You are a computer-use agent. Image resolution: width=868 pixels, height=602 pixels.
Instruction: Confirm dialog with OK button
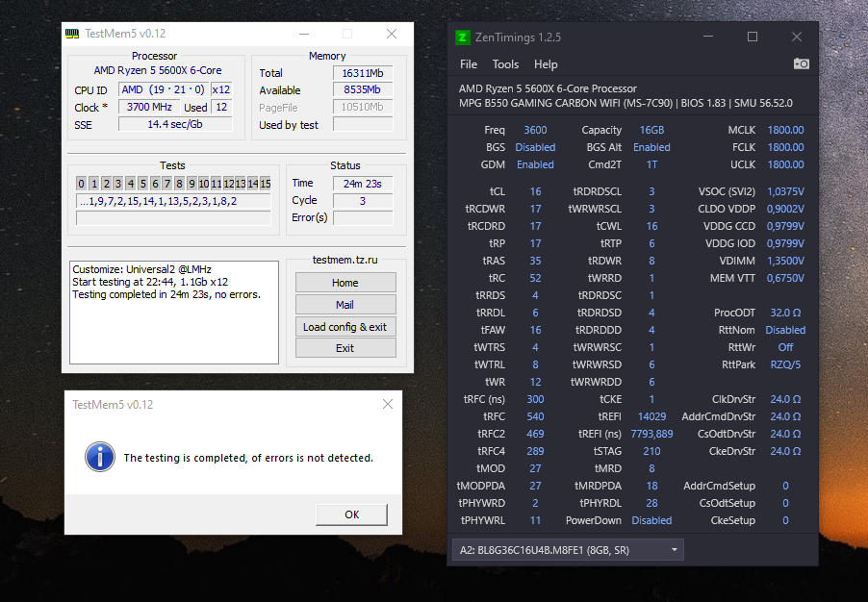[x=351, y=514]
